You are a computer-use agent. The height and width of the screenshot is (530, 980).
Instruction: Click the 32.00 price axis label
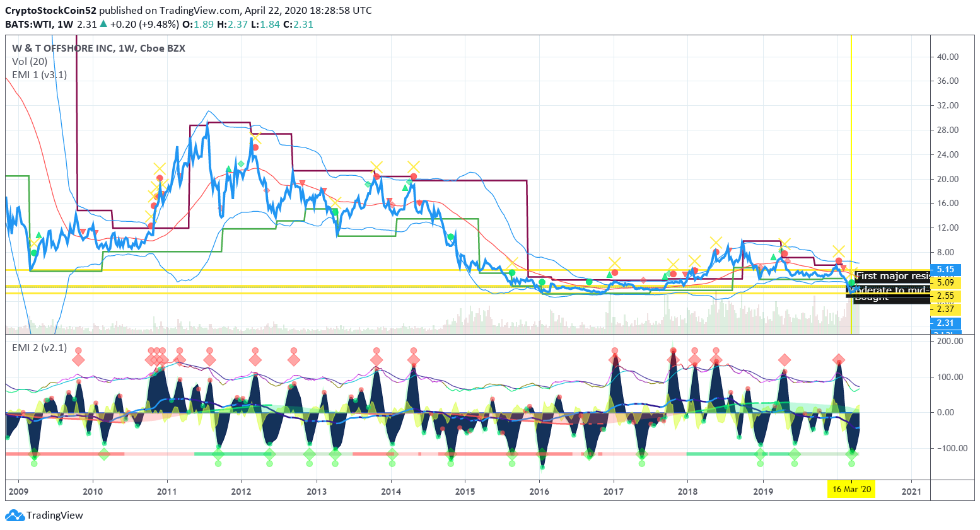pyautogui.click(x=948, y=106)
